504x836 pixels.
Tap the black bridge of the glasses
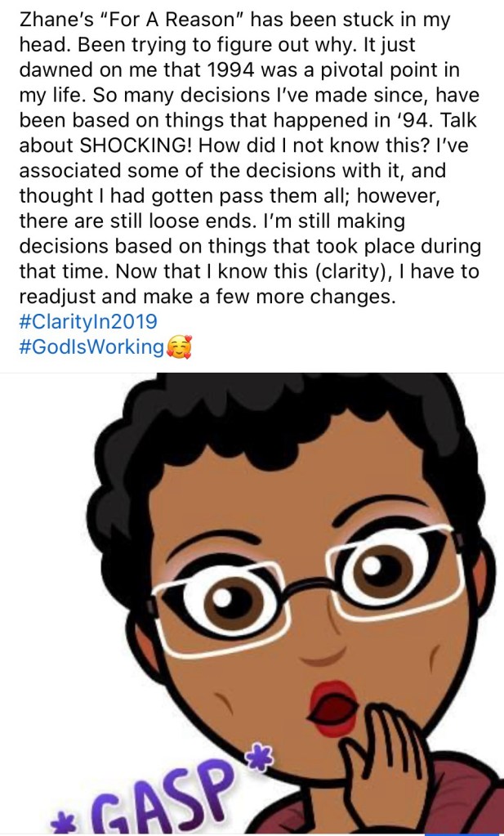(307, 585)
